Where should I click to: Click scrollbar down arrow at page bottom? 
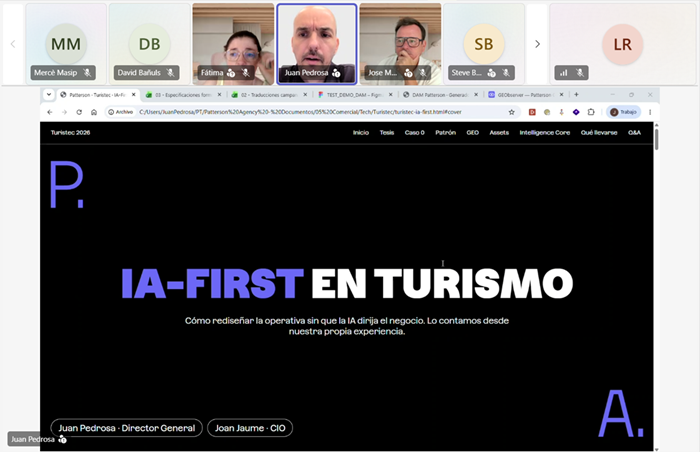656,449
